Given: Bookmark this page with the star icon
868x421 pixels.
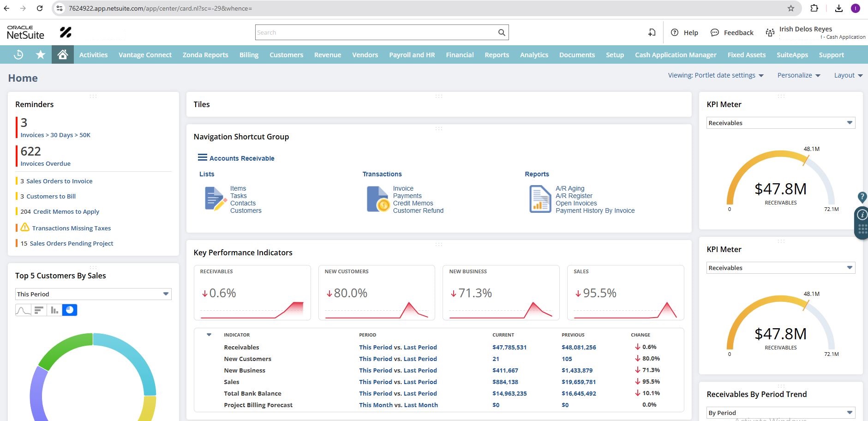Looking at the screenshot, I should pyautogui.click(x=790, y=8).
